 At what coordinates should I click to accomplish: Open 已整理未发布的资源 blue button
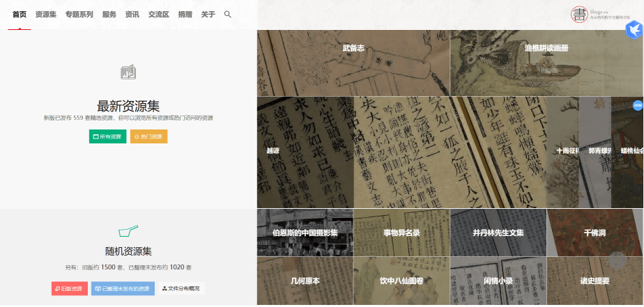point(123,288)
